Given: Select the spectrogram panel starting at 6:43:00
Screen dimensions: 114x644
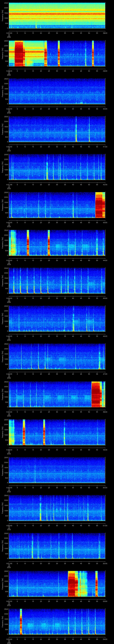Looking at the screenshot, I should [x=57, y=243].
